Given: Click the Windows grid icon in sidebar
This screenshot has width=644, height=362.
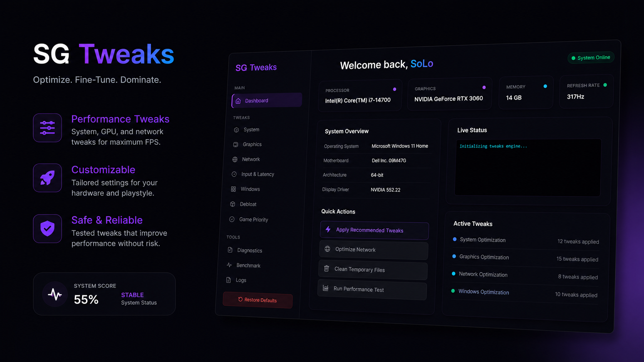Looking at the screenshot, I should pyautogui.click(x=233, y=189).
